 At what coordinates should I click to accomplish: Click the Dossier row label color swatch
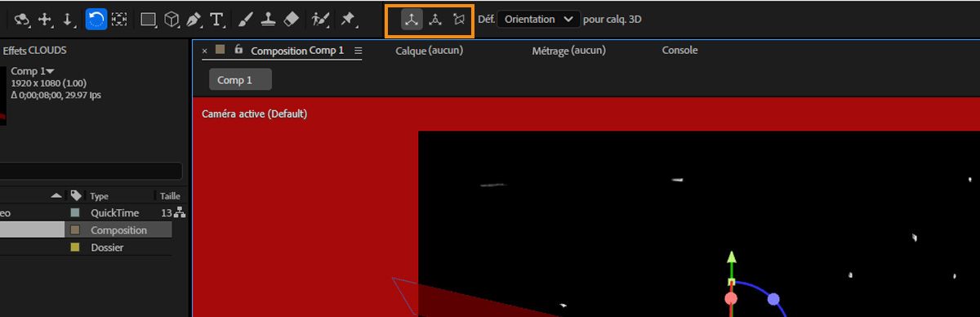tap(75, 248)
